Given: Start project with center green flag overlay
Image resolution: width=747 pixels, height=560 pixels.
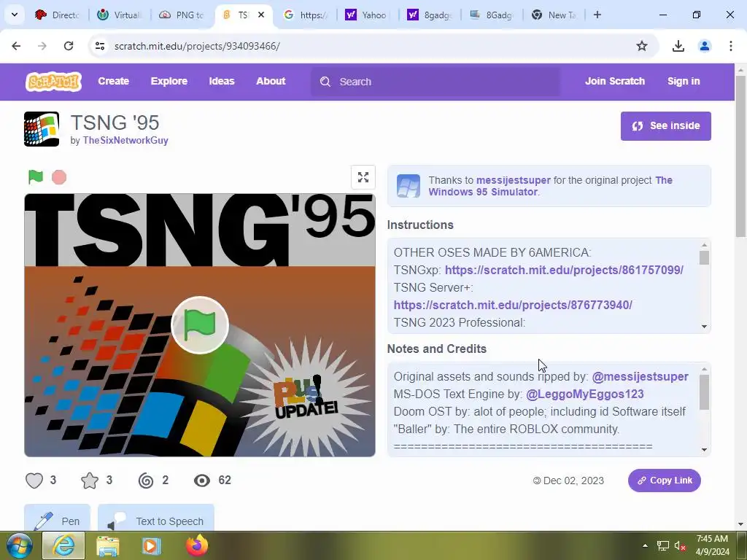Looking at the screenshot, I should click(200, 325).
